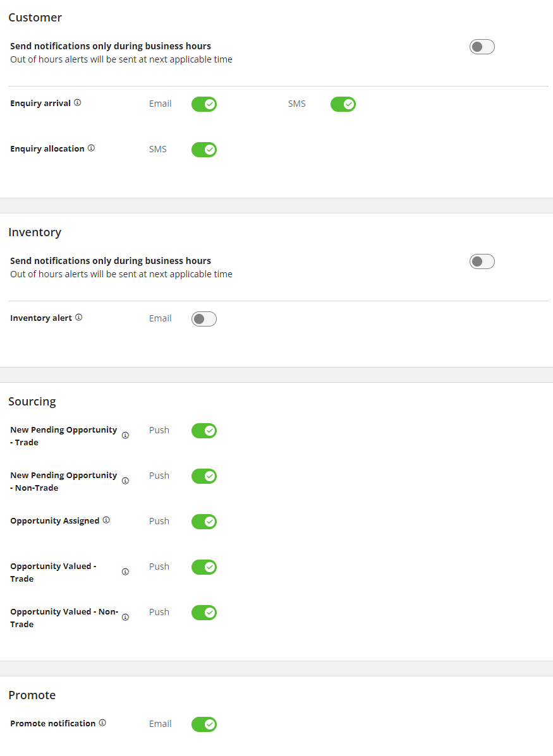Turn off Opportunity Assigned Push toggle
This screenshot has width=553, height=756.
click(x=204, y=522)
